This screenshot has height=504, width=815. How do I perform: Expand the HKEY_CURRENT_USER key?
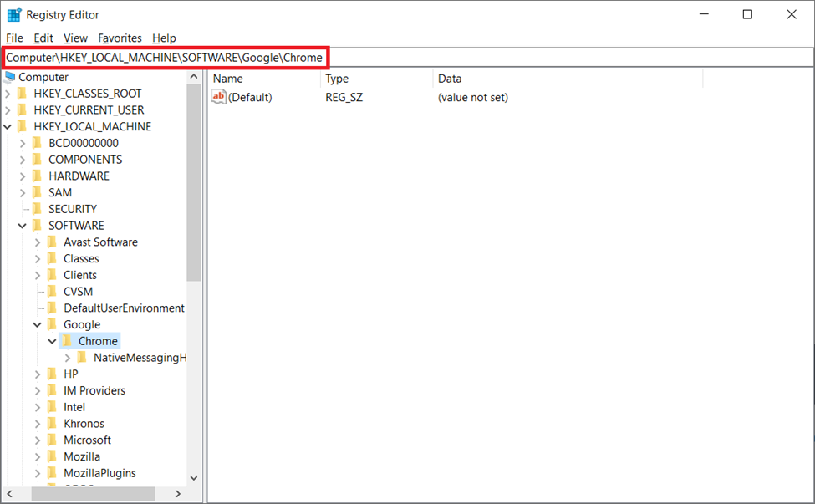[x=8, y=109]
